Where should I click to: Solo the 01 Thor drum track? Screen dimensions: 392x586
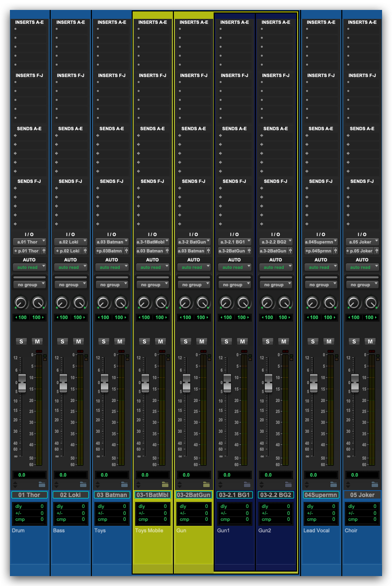(x=21, y=341)
